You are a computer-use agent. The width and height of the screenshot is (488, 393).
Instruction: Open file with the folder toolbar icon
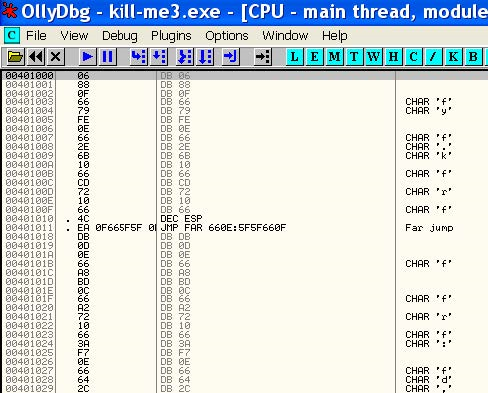15,57
